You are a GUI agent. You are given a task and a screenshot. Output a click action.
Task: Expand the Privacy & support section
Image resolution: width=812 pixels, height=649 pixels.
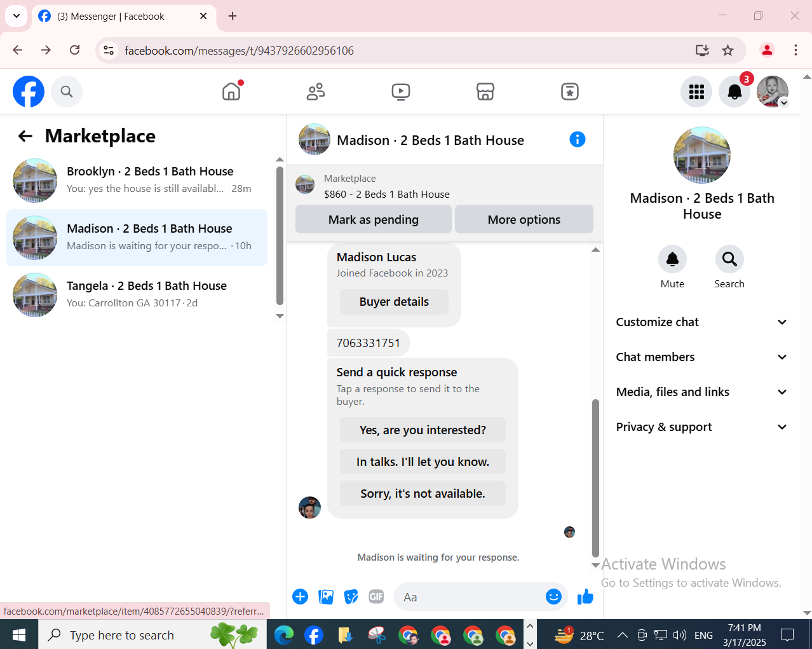[701, 427]
